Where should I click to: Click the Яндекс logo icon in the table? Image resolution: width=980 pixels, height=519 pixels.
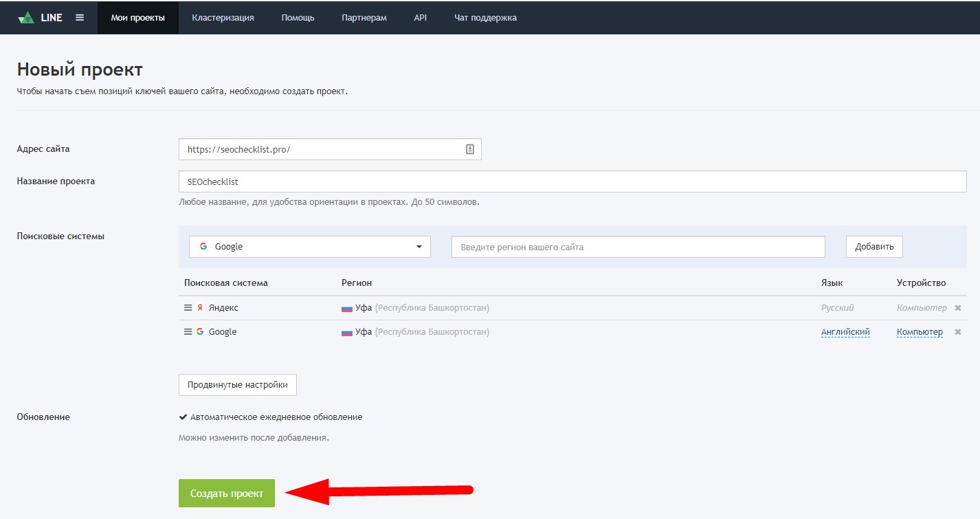coord(200,308)
